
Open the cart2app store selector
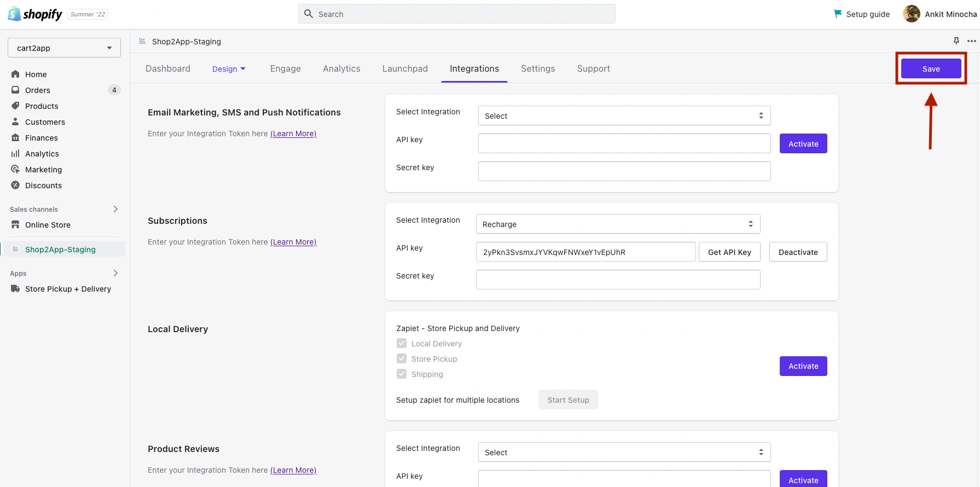[x=64, y=48]
